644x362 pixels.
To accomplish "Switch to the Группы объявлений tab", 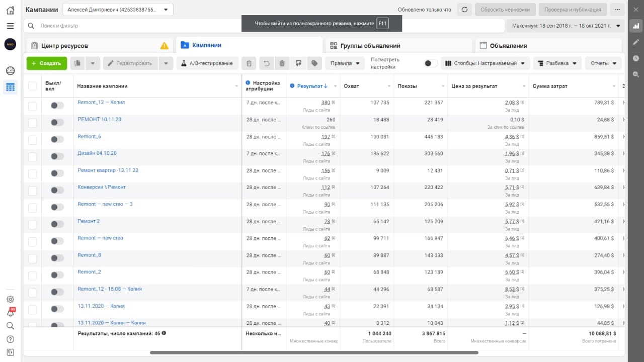I will click(398, 46).
